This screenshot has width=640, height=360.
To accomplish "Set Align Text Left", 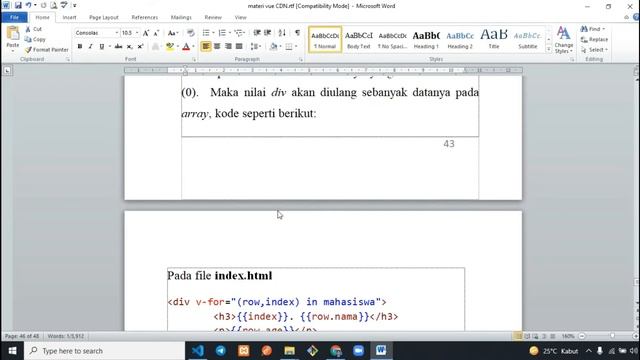I will click(206, 47).
